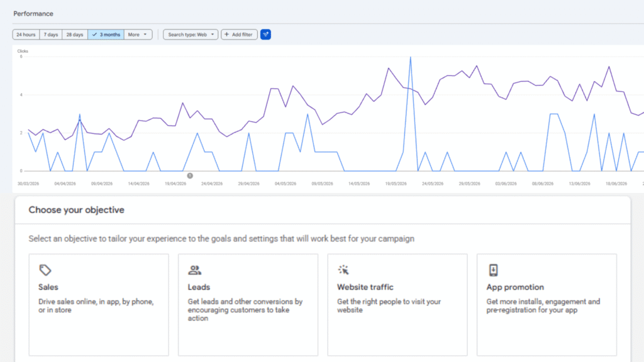Viewport: 644px width, 362px height.
Task: Choose the Website traffic objective card
Action: (x=397, y=305)
